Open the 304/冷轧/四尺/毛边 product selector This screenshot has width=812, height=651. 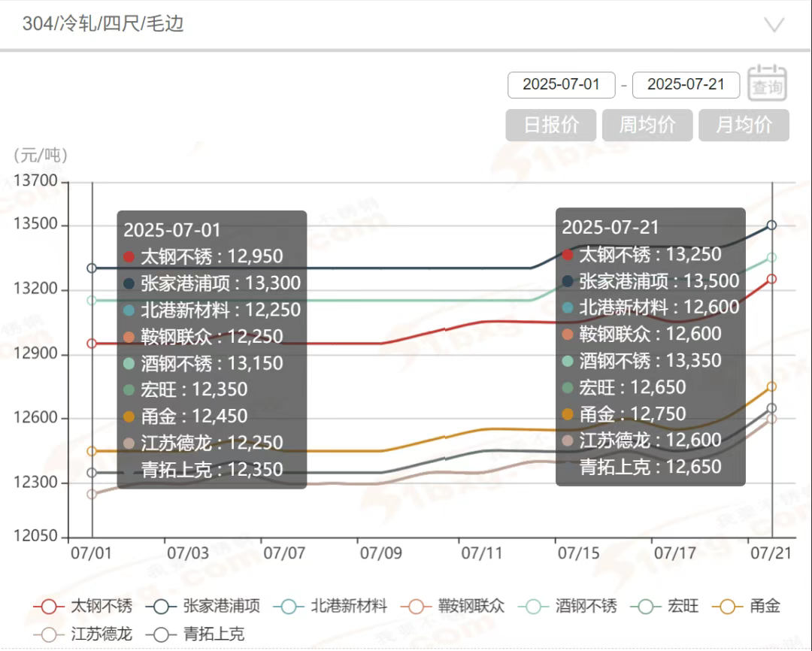(405, 24)
